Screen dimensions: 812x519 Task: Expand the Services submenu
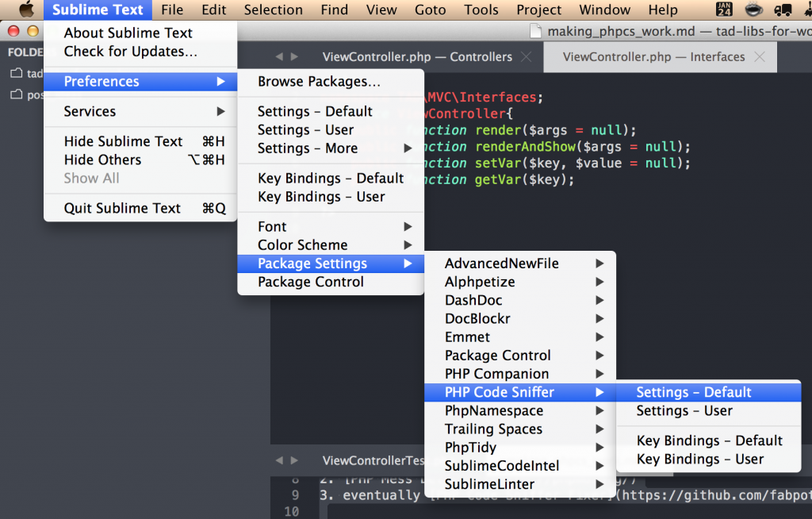[140, 111]
